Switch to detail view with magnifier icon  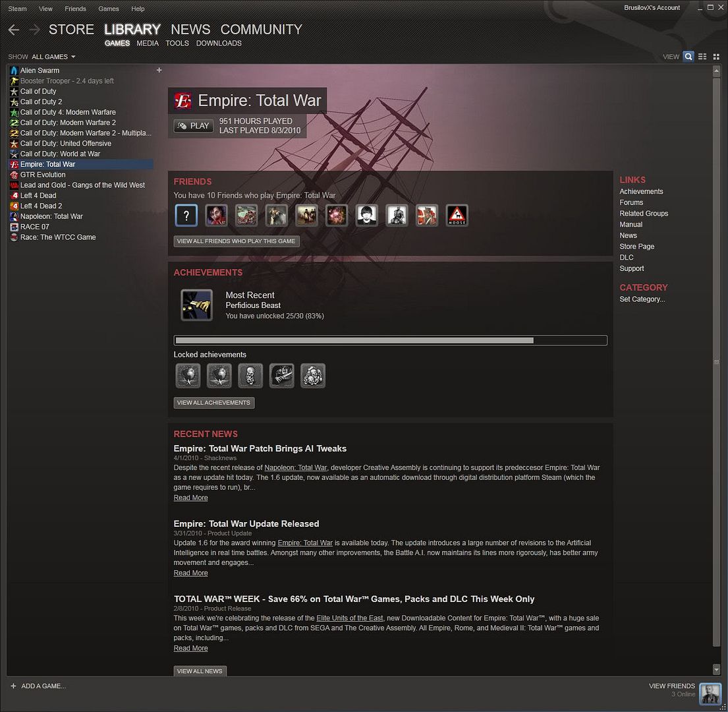click(688, 57)
